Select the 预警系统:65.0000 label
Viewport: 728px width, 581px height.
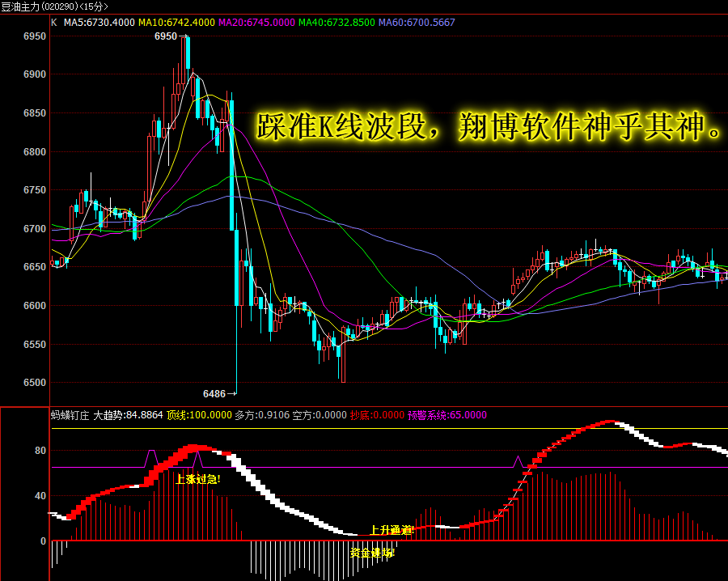pyautogui.click(x=447, y=415)
